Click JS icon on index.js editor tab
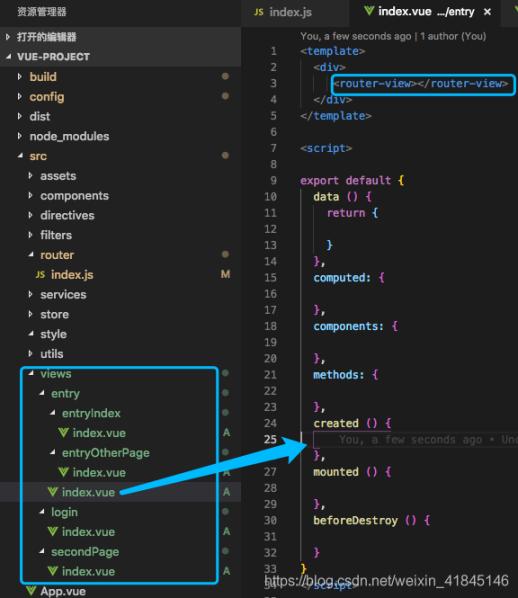 259,12
